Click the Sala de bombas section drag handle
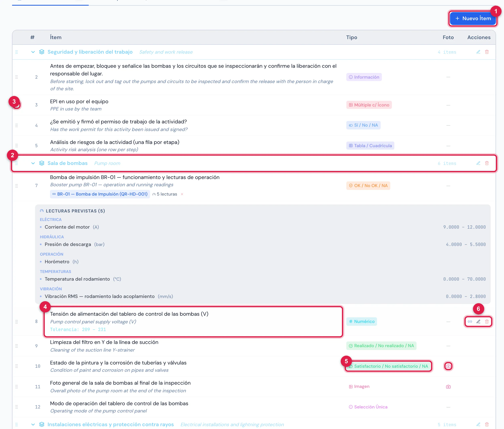Screen dimensions: 504x429 tap(17, 163)
